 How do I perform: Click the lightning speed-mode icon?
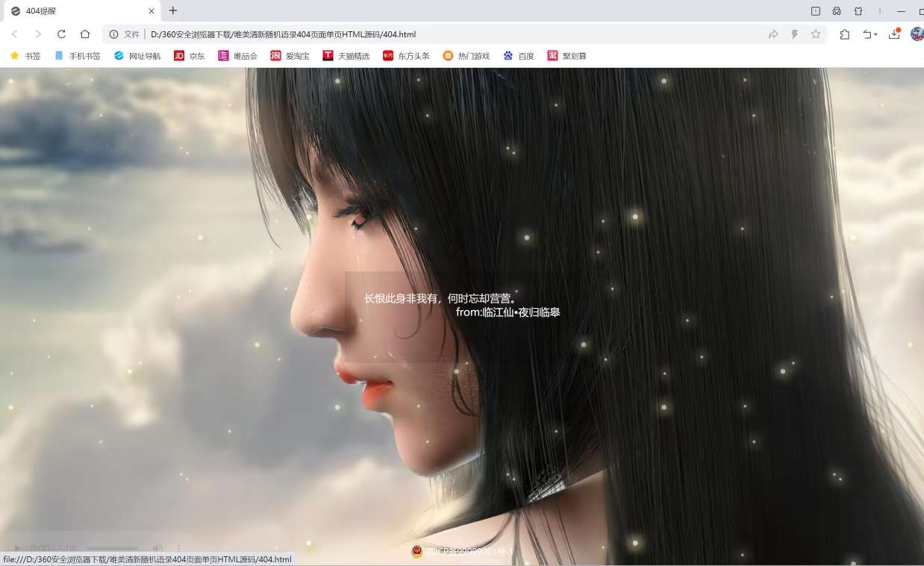[794, 34]
